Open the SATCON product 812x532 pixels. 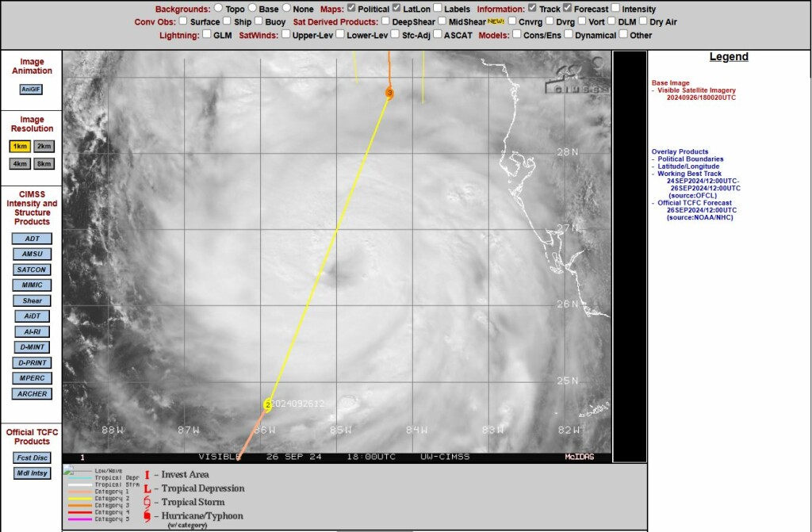pyautogui.click(x=32, y=270)
